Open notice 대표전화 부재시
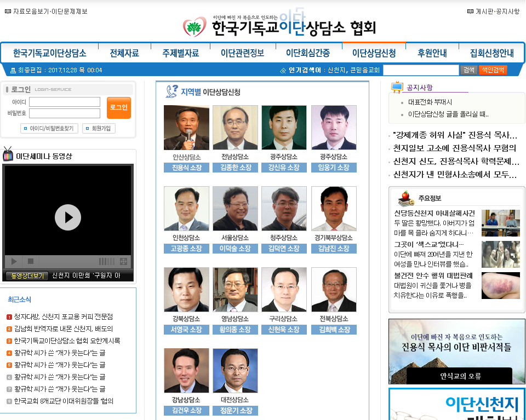This screenshot has height=420, width=526. pyautogui.click(x=430, y=102)
